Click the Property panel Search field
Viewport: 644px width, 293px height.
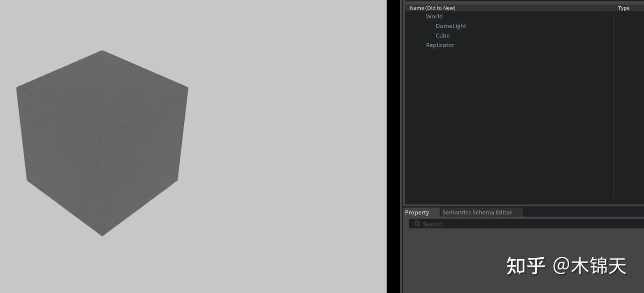click(526, 224)
